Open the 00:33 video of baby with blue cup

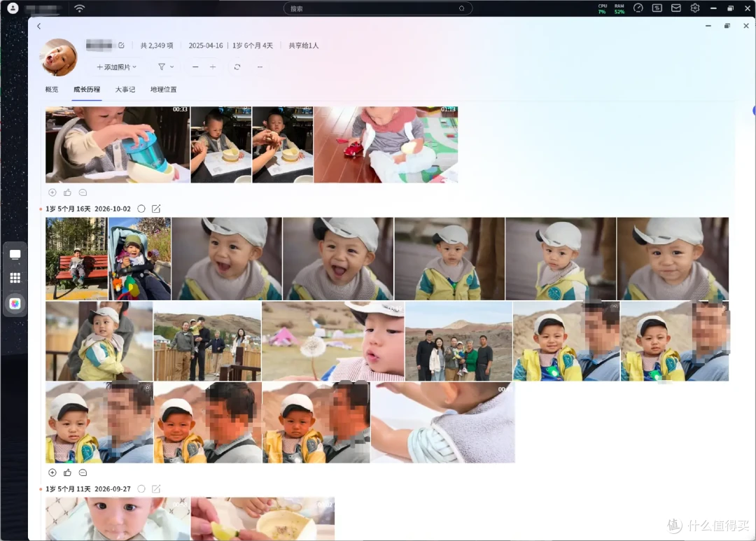point(118,145)
